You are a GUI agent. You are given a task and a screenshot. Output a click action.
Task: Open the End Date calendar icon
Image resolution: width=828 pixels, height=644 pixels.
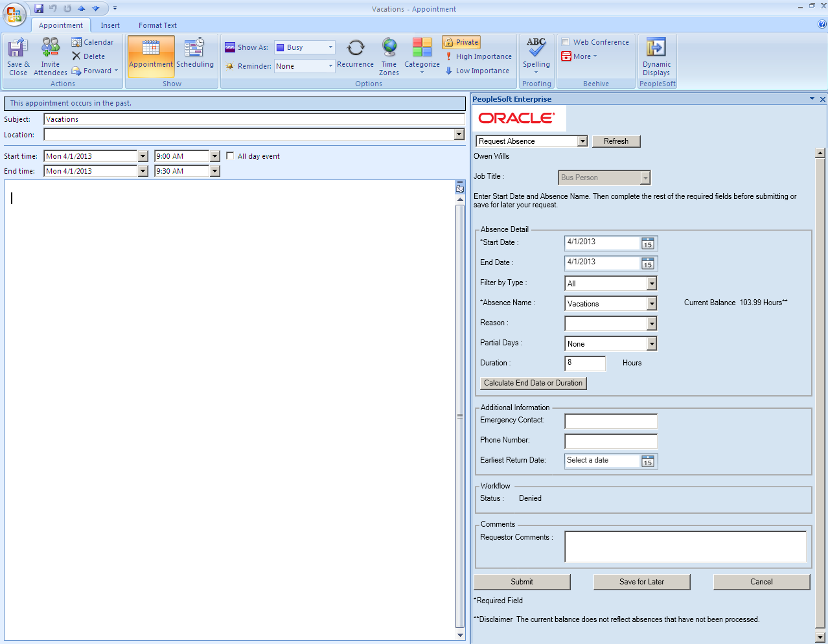click(648, 264)
